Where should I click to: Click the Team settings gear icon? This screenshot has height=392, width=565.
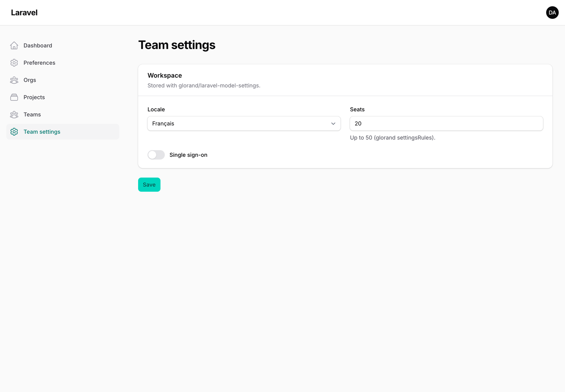pos(14,132)
